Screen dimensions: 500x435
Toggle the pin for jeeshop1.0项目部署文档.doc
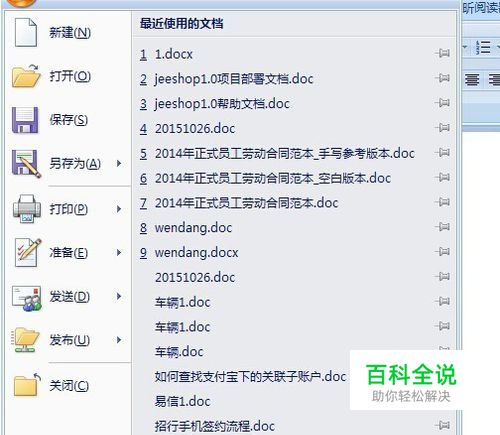[443, 78]
